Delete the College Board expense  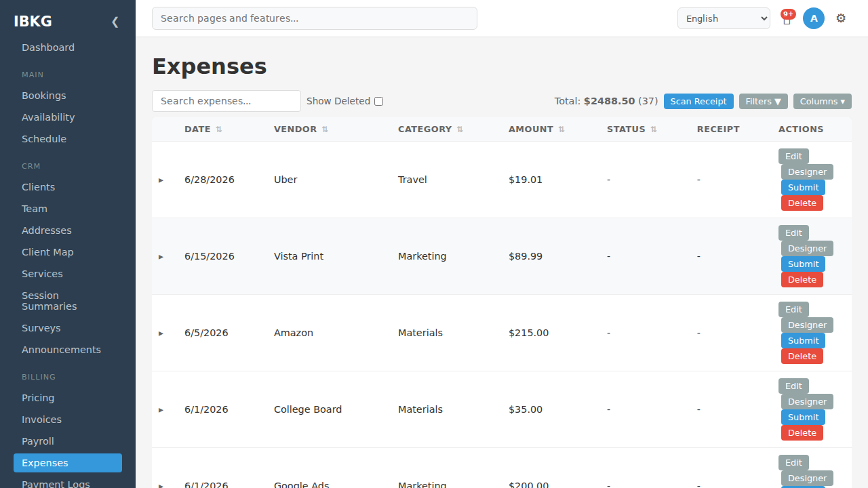802,433
